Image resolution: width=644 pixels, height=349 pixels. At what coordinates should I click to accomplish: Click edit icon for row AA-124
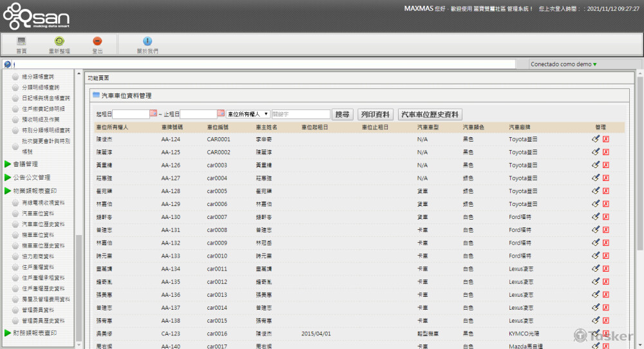(x=596, y=138)
